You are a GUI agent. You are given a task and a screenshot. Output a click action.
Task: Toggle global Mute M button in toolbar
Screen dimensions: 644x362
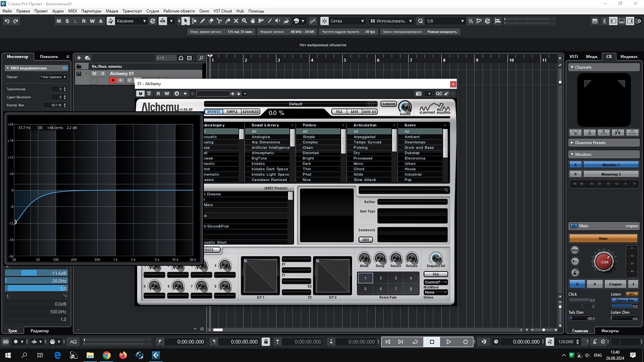[x=58, y=21]
